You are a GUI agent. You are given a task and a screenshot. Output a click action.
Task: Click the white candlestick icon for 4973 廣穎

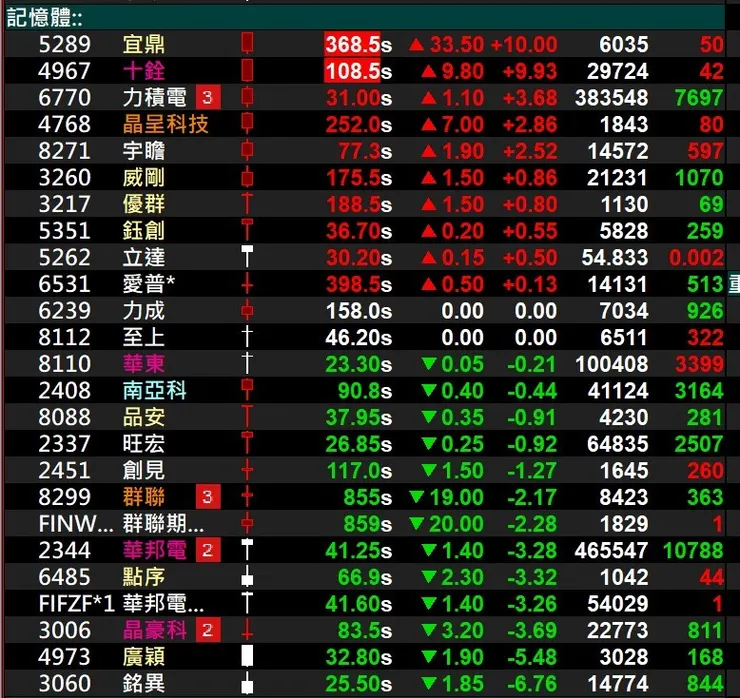pos(247,656)
